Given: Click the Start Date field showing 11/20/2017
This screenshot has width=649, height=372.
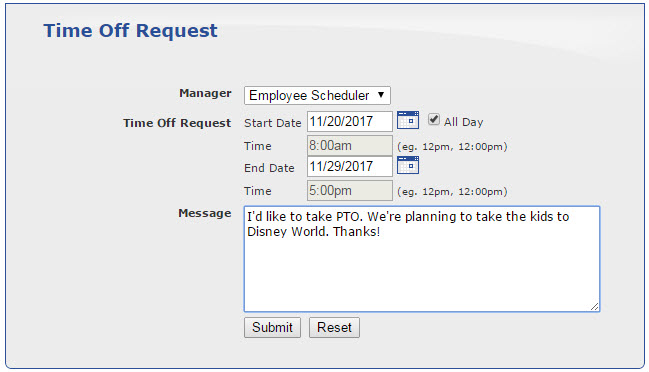Looking at the screenshot, I should pyautogui.click(x=349, y=121).
